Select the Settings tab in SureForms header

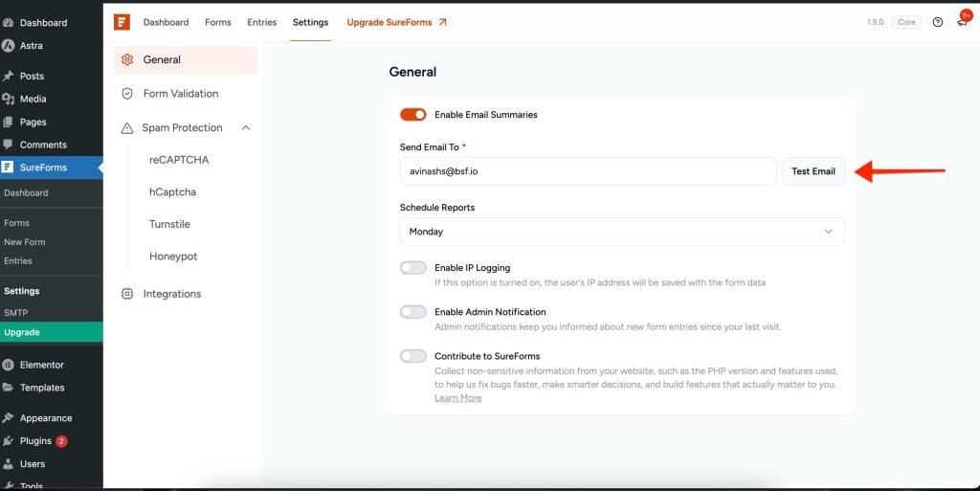[x=311, y=22]
